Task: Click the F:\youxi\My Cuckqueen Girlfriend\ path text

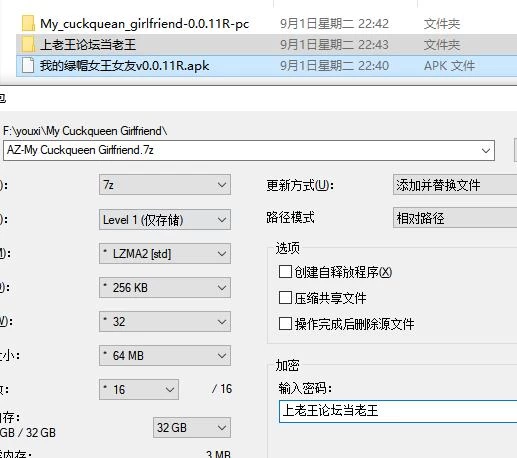Action: [85, 131]
